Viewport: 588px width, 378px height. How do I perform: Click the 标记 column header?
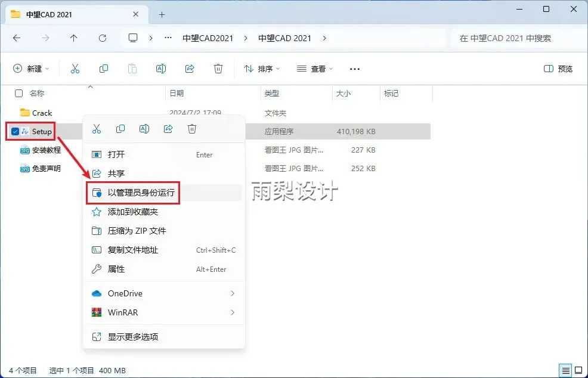391,94
